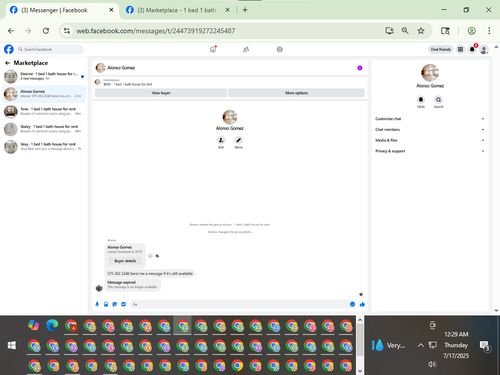Select the Alonso Gomez conversation in list
Viewport: 500px width, 375px height.
coord(44,94)
